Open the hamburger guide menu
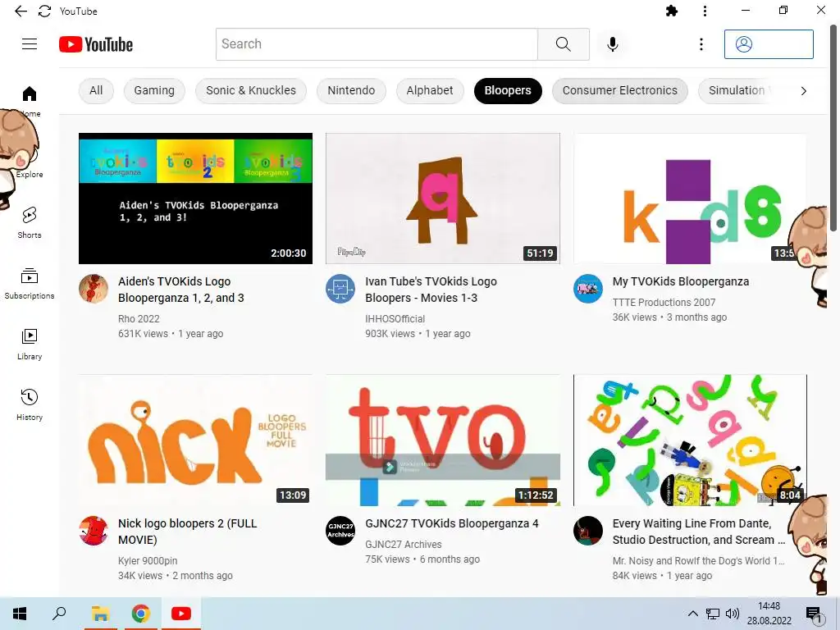 point(30,44)
